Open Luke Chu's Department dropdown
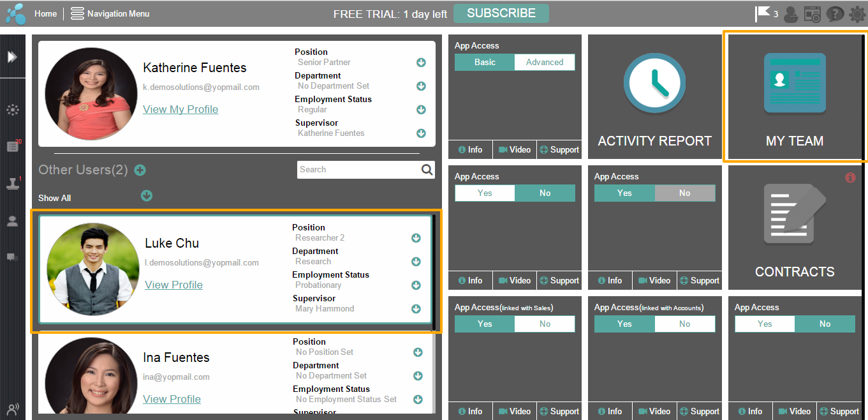Viewport: 868px width, 420px height. point(416,262)
